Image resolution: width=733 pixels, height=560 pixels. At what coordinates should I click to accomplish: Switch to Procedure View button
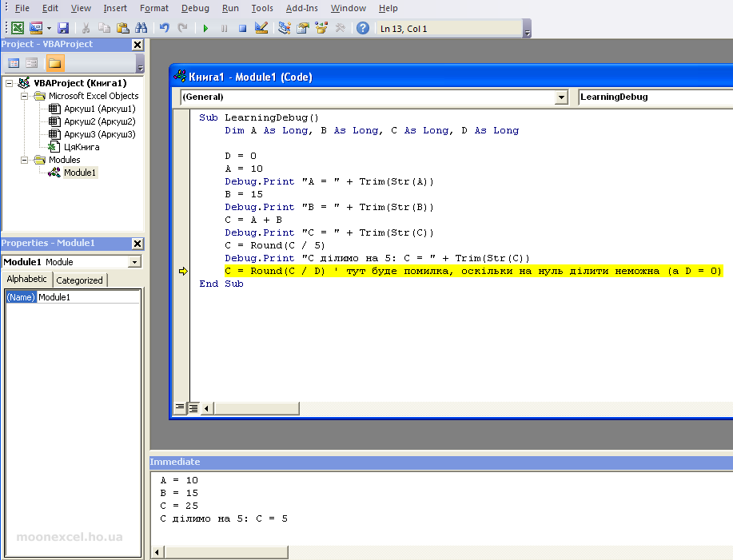tap(180, 408)
